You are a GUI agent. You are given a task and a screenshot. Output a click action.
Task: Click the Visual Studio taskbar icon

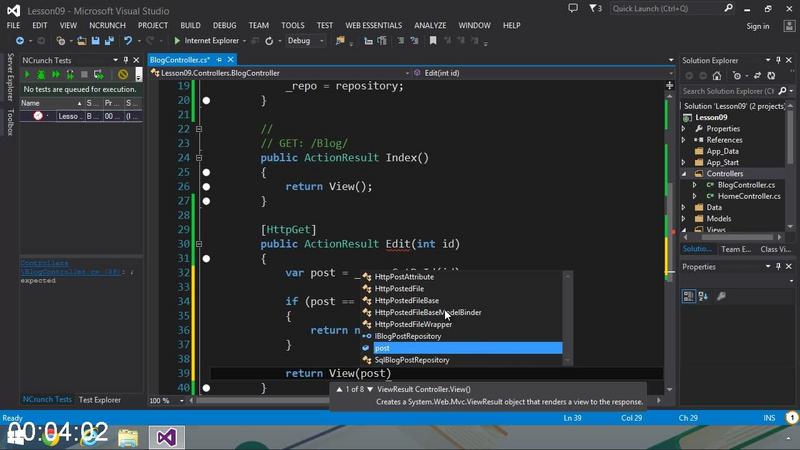coord(166,437)
